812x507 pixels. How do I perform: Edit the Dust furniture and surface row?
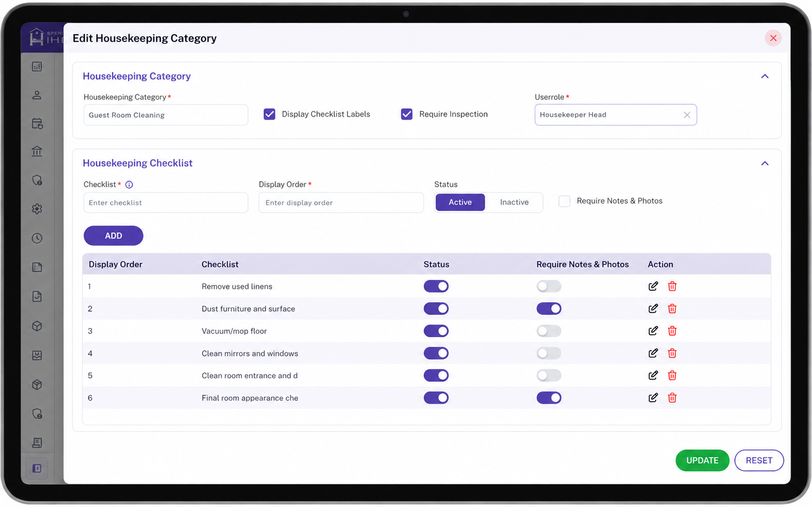[x=653, y=308]
